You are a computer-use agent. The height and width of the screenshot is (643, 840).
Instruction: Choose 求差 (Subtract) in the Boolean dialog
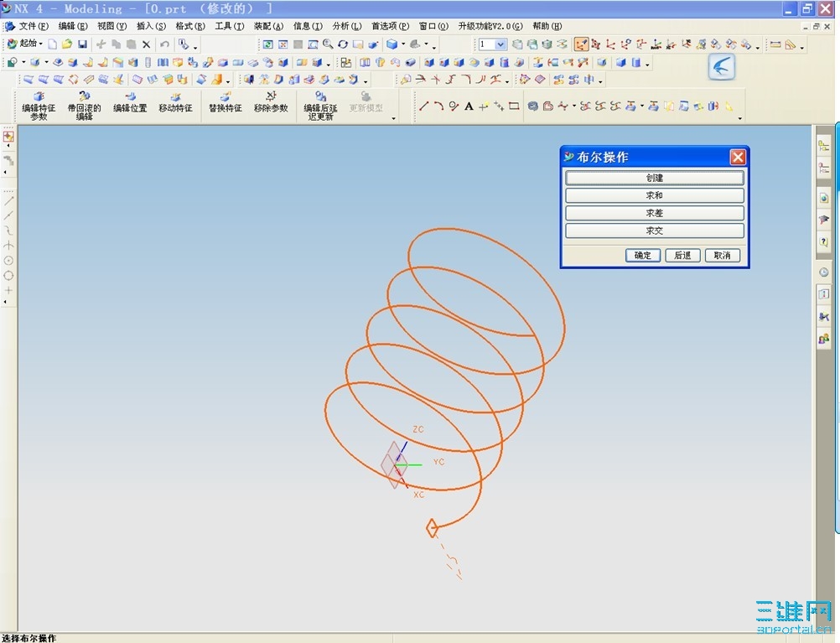(654, 213)
